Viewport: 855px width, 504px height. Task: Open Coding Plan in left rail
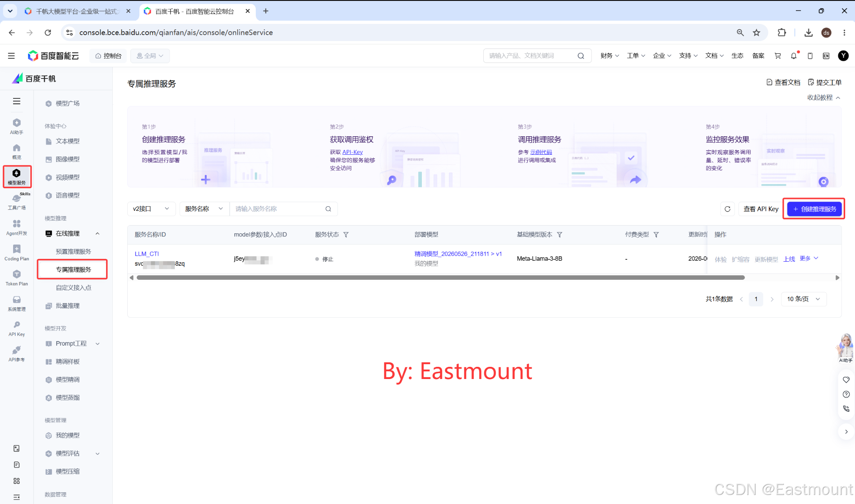pyautogui.click(x=17, y=253)
